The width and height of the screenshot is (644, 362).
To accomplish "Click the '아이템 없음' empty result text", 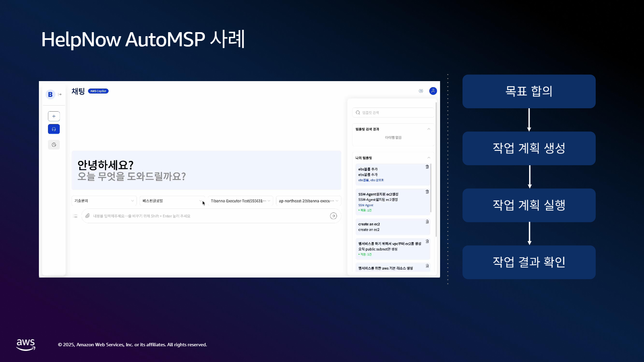I will click(393, 138).
